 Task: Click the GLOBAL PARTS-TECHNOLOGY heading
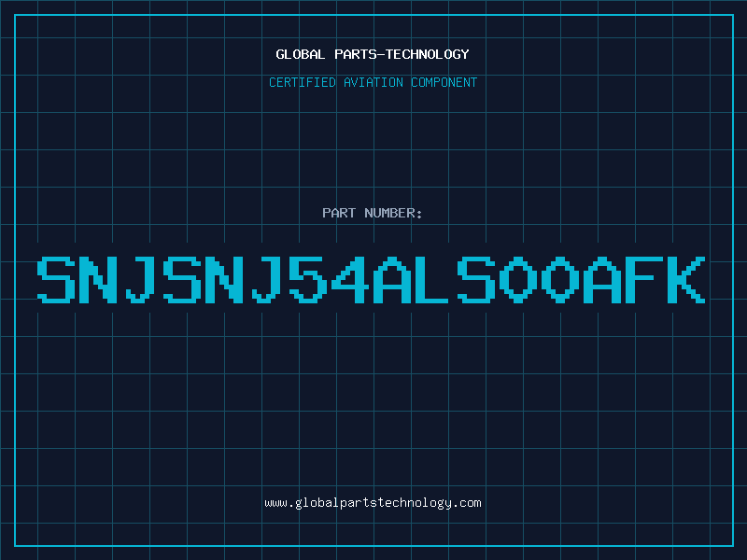373,54
